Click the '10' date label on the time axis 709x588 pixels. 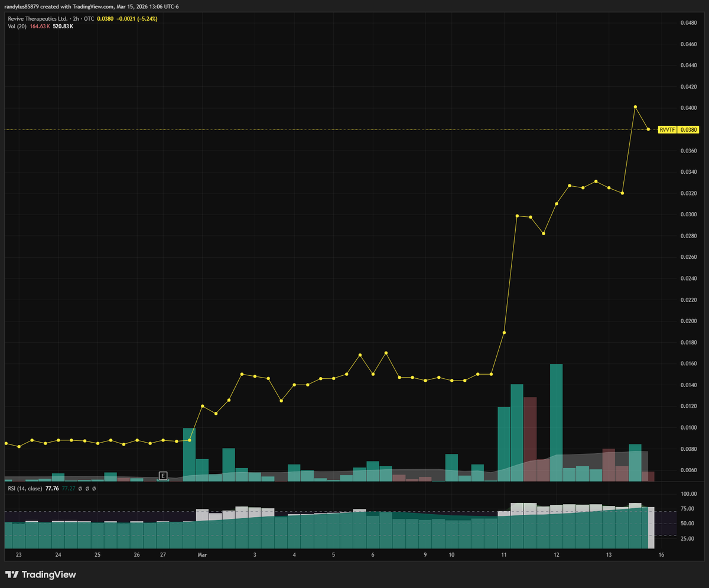451,555
